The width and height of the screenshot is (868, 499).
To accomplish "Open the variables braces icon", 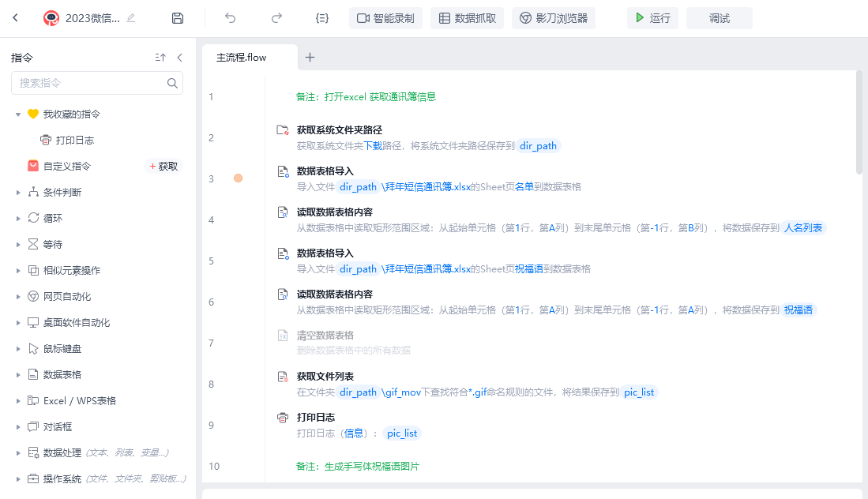I will point(322,18).
